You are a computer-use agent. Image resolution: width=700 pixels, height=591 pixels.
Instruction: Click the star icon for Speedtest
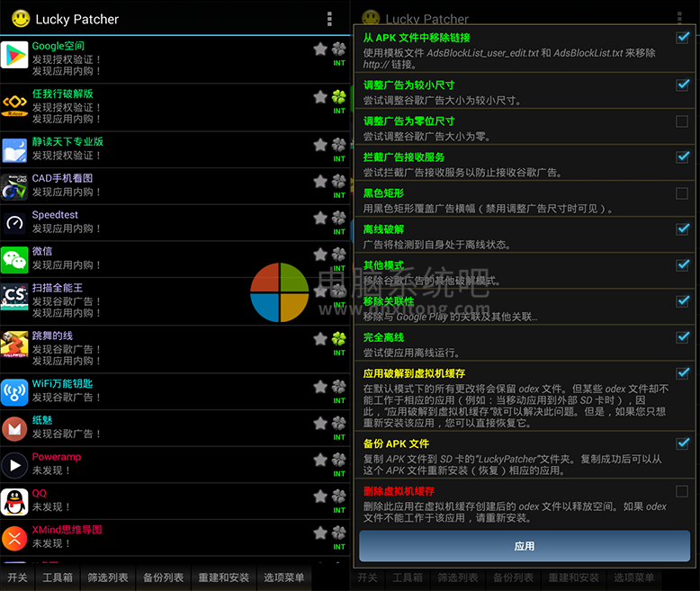tap(320, 218)
